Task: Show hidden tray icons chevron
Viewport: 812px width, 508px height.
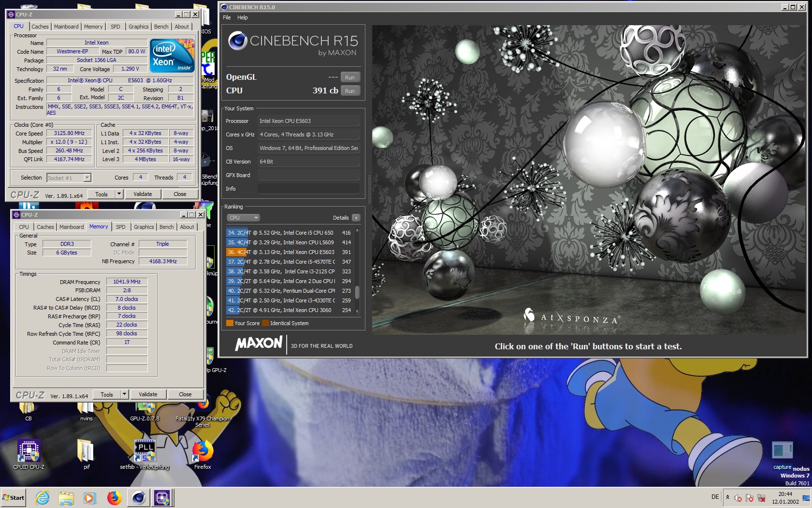Action: (x=727, y=497)
